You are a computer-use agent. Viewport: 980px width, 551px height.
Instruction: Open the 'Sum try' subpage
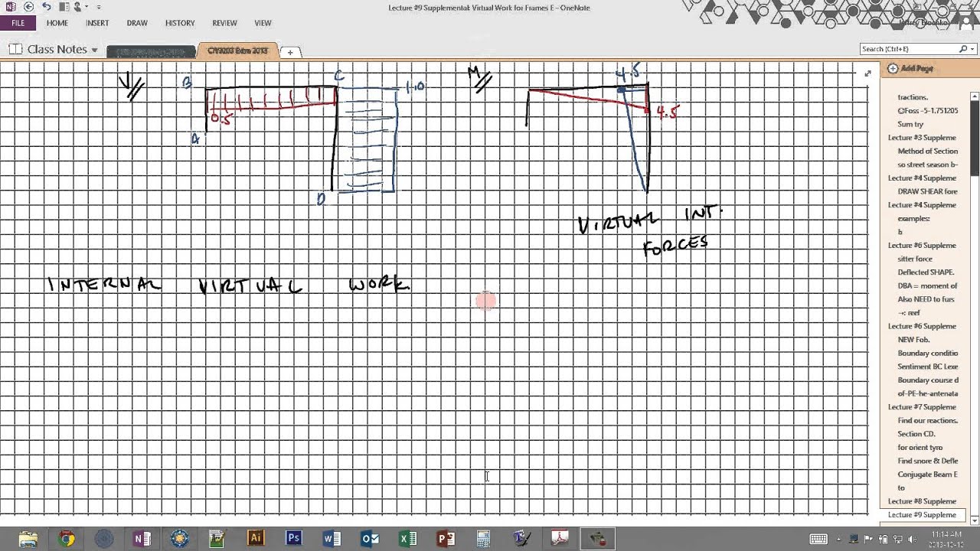(910, 124)
